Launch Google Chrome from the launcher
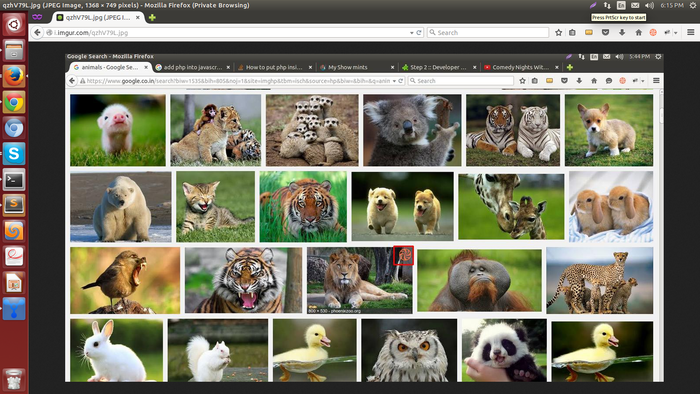700x394 pixels. click(14, 102)
